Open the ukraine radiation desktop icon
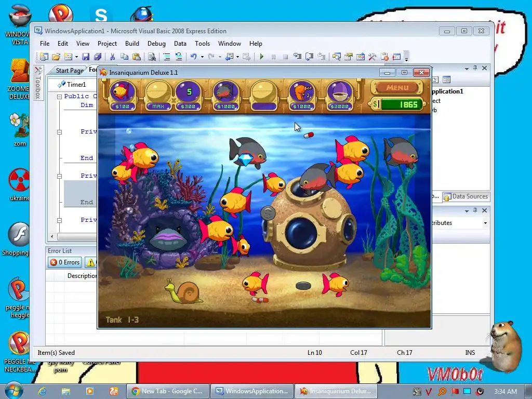The image size is (532, 399). coord(19,184)
